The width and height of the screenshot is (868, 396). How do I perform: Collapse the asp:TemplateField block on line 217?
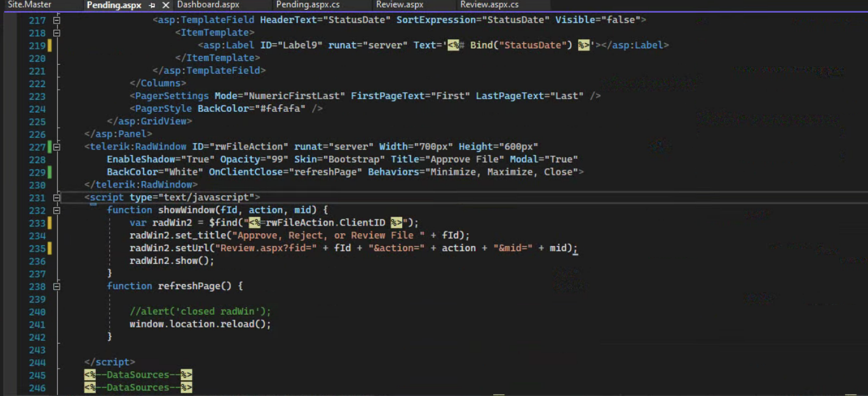click(57, 20)
